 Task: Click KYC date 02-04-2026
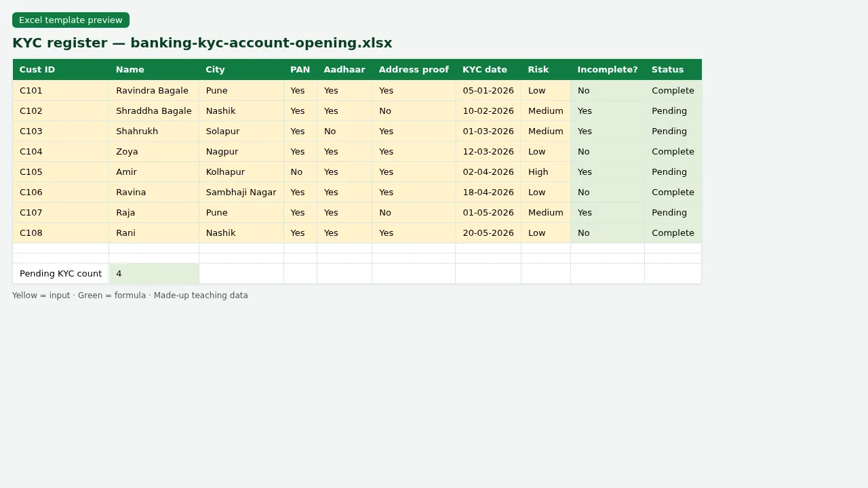pos(488,172)
